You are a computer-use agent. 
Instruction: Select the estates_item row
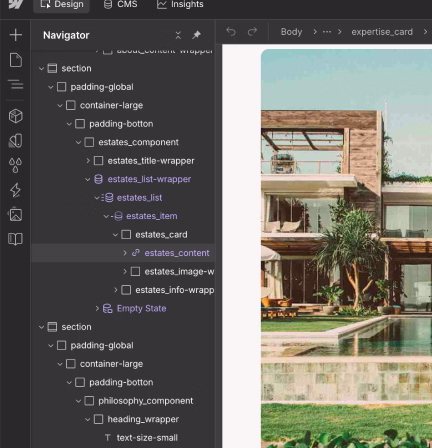point(123,216)
